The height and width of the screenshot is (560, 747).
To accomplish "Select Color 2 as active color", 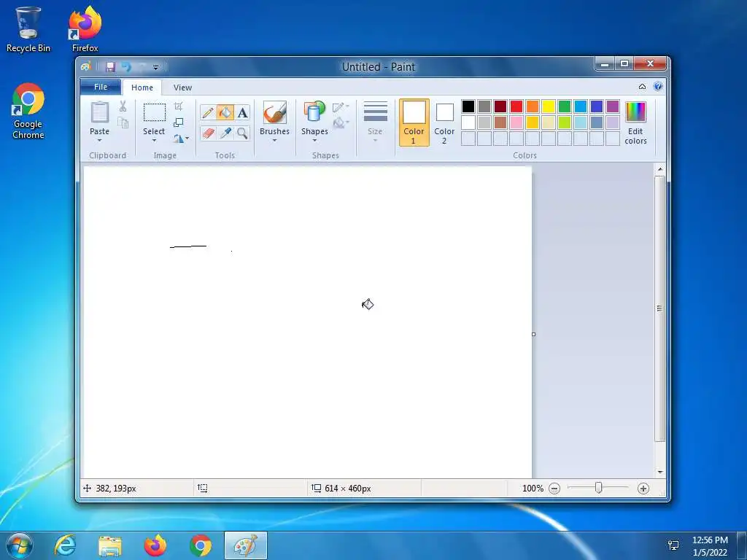I will [x=444, y=122].
